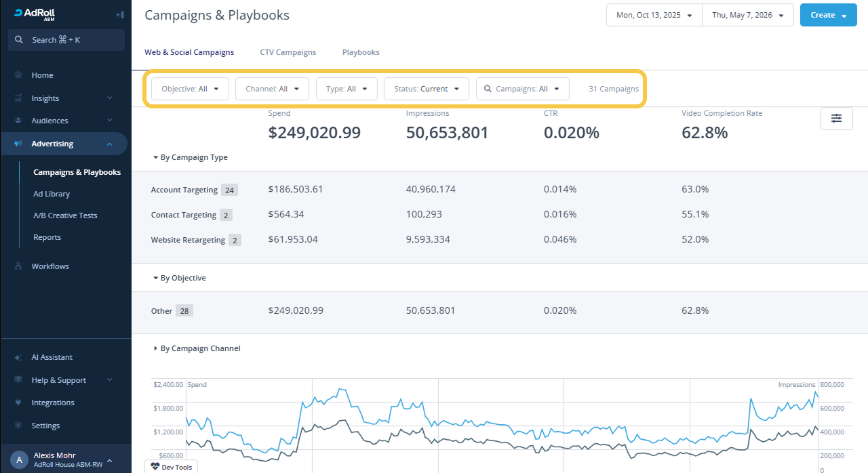
Task: Click the Integrations heart icon
Action: [x=18, y=403]
